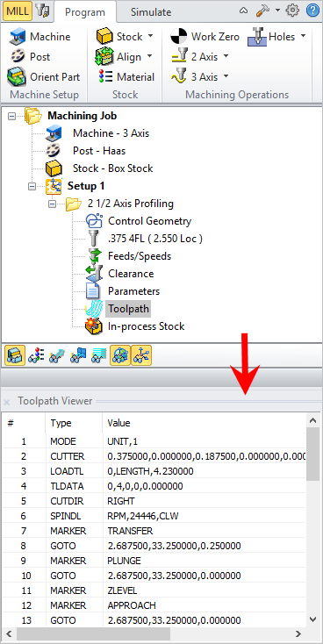The image size is (323, 644).
Task: Toggle toolpath visibility
Action: click(x=57, y=355)
